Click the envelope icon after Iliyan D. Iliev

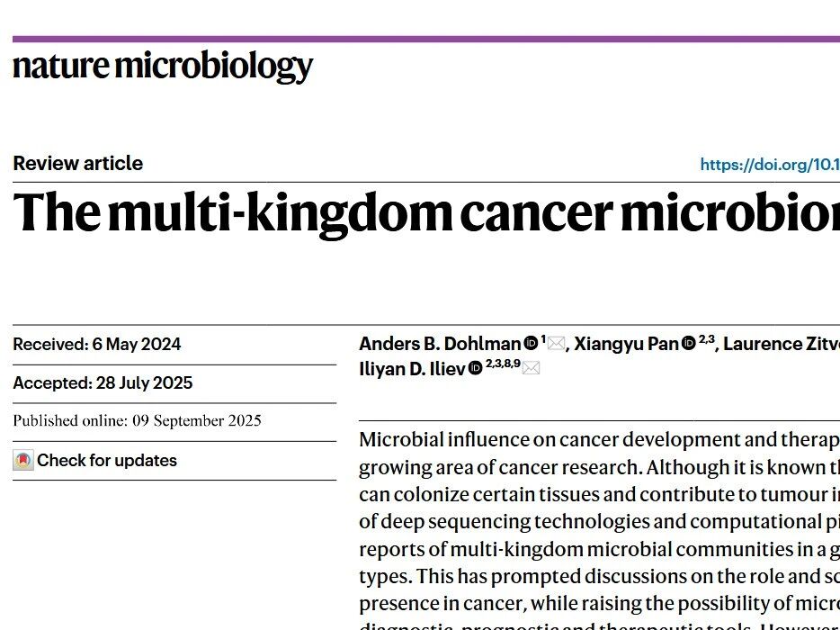coord(532,368)
